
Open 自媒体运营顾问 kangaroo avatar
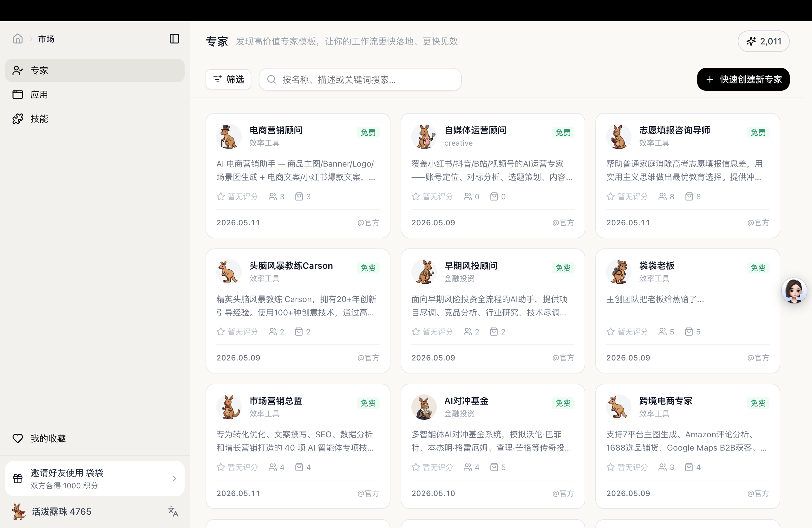(424, 136)
